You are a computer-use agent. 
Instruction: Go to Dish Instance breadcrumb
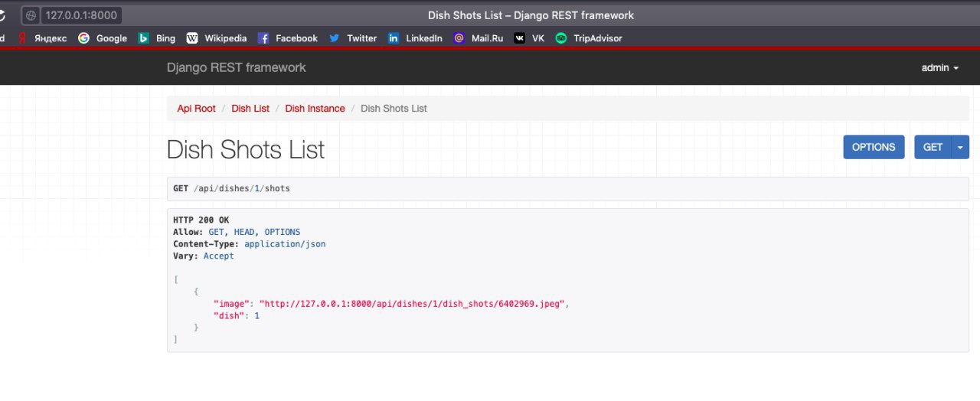coord(315,109)
